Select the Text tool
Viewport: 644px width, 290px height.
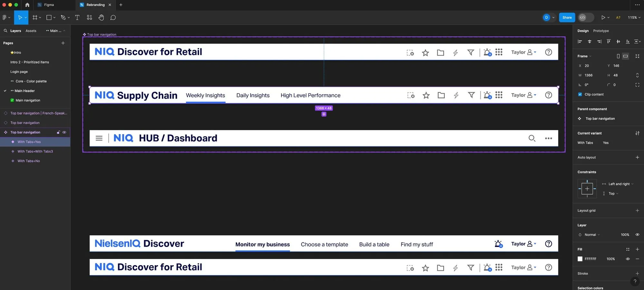click(x=77, y=17)
